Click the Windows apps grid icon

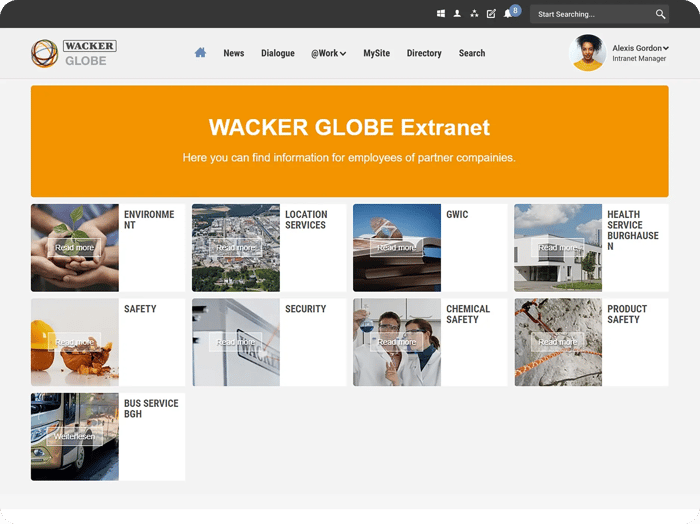(441, 14)
